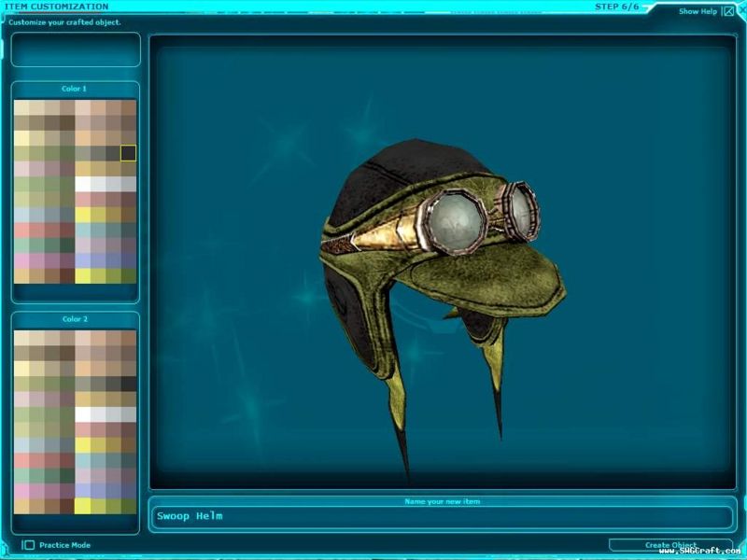Choose the periwinkle blue swatch in Color 2

pos(82,490)
